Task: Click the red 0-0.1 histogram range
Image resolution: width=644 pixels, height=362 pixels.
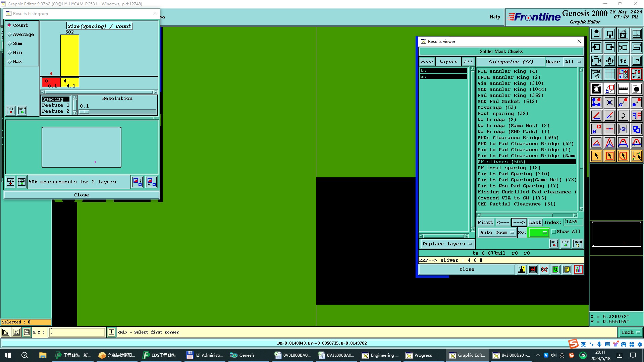Action: coord(51,82)
